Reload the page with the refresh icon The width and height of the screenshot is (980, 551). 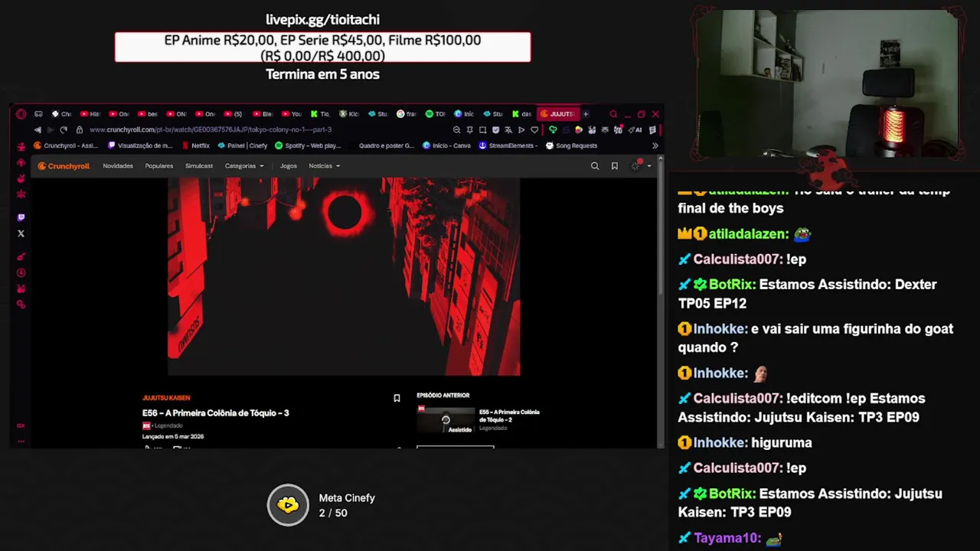[x=64, y=130]
